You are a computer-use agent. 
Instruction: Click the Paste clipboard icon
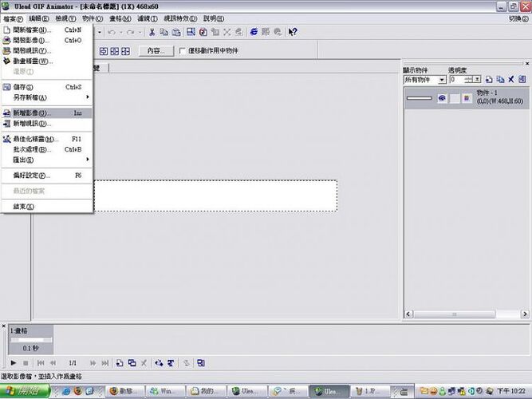176,32
